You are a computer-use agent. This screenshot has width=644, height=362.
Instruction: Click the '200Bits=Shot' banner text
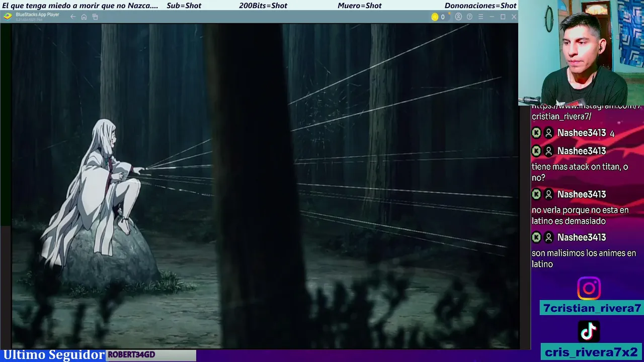pyautogui.click(x=263, y=6)
